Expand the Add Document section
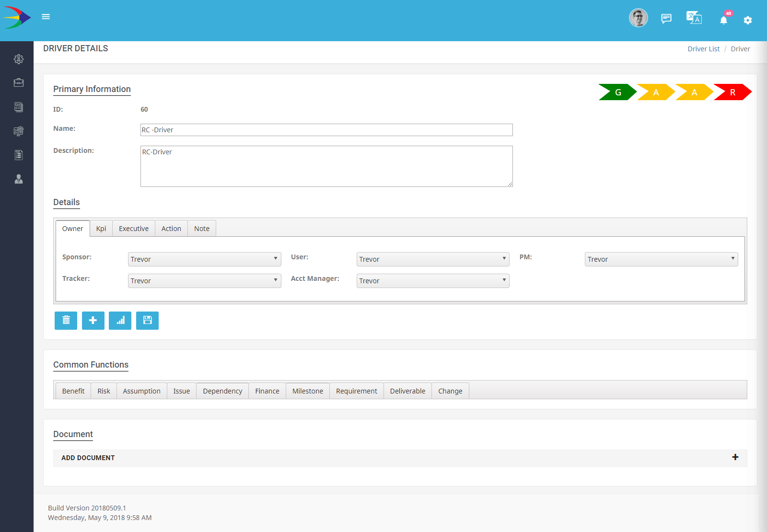The width and height of the screenshot is (767, 532). pyautogui.click(x=735, y=457)
